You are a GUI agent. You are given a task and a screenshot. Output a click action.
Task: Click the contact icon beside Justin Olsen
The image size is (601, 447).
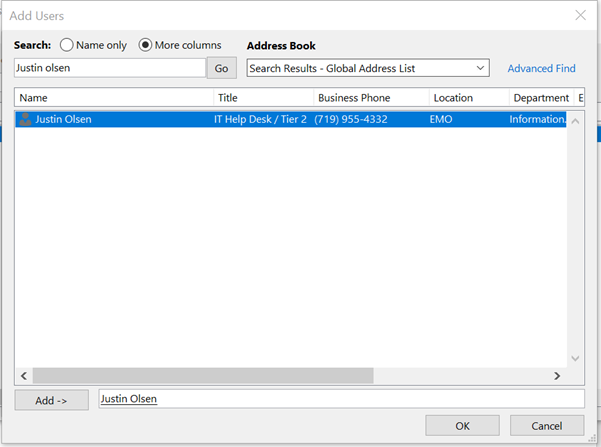click(25, 119)
